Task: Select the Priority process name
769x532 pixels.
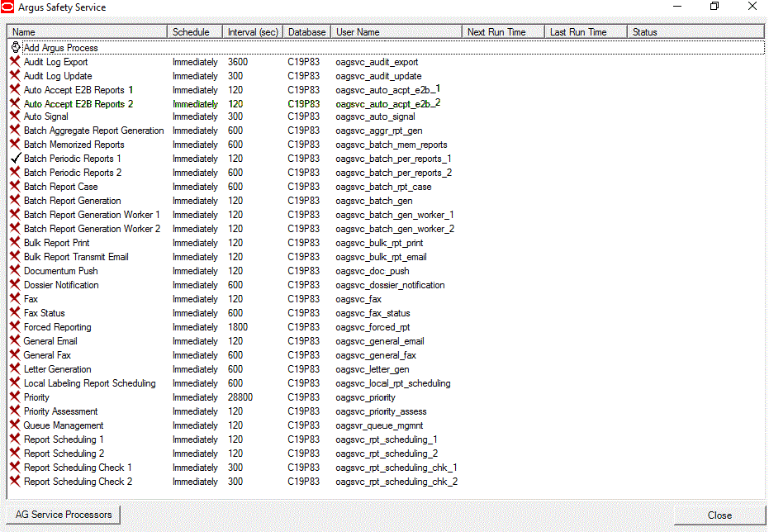Action: [x=37, y=397]
